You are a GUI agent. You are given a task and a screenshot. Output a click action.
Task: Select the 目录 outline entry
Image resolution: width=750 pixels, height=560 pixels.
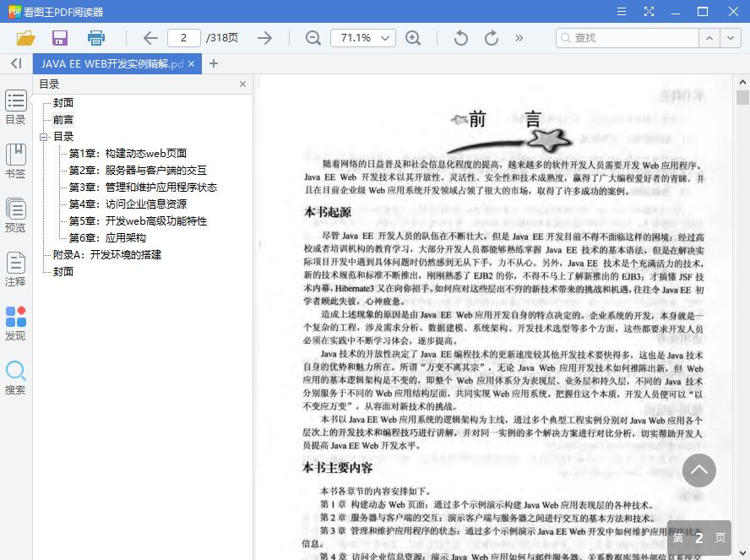[x=63, y=137]
